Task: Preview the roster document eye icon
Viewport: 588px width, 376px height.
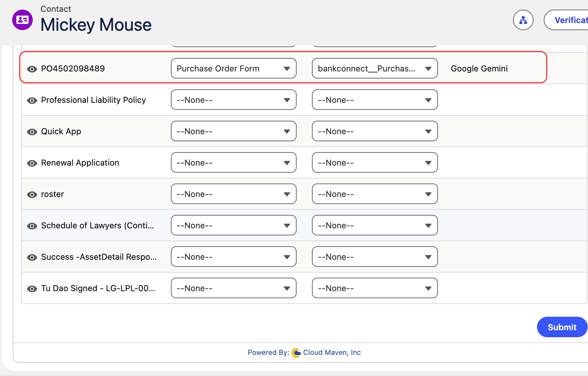Action: point(32,194)
